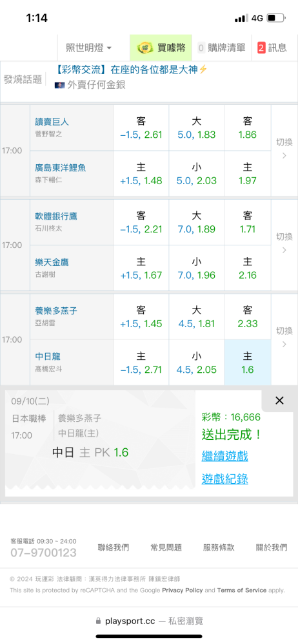The height and width of the screenshot is (644, 298).
Task: Open the 照世明燈 user dropdown
Action: [89, 48]
